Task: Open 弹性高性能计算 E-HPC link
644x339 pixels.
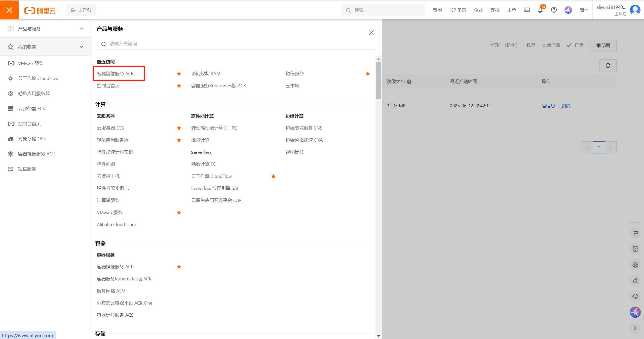Action: 214,128
